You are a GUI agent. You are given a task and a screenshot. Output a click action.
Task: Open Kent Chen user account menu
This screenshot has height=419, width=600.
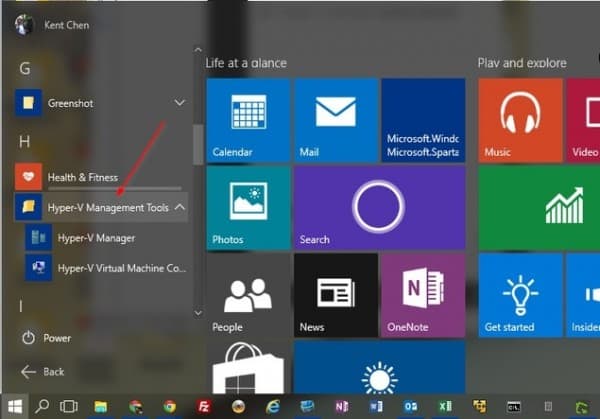point(52,25)
